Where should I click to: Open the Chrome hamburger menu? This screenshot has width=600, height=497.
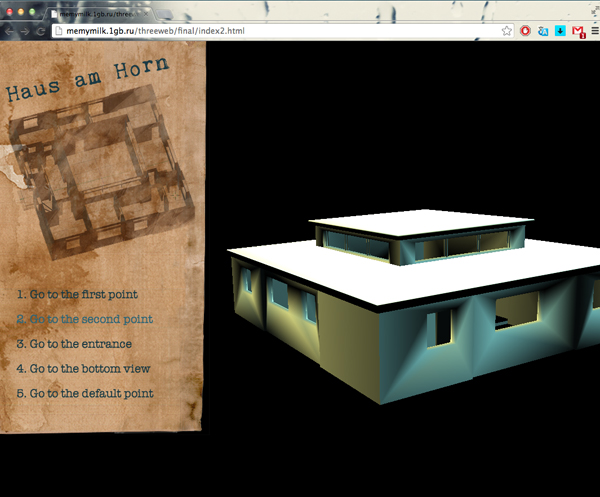(x=594, y=31)
